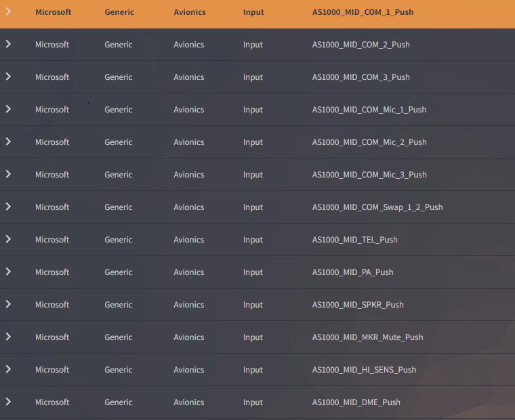Select the AS1000_MID_COM_Mic_3_Push preset name
This screenshot has height=420, width=515.
(x=369, y=175)
